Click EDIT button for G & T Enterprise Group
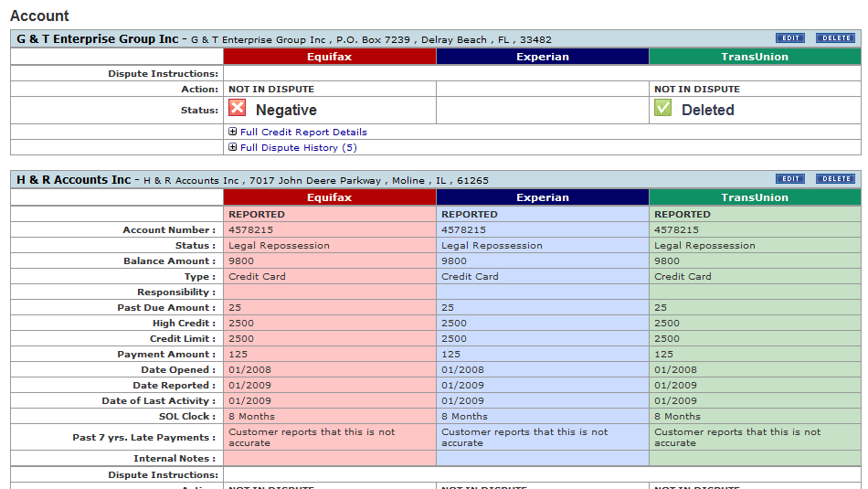The width and height of the screenshot is (868, 489). tap(790, 38)
